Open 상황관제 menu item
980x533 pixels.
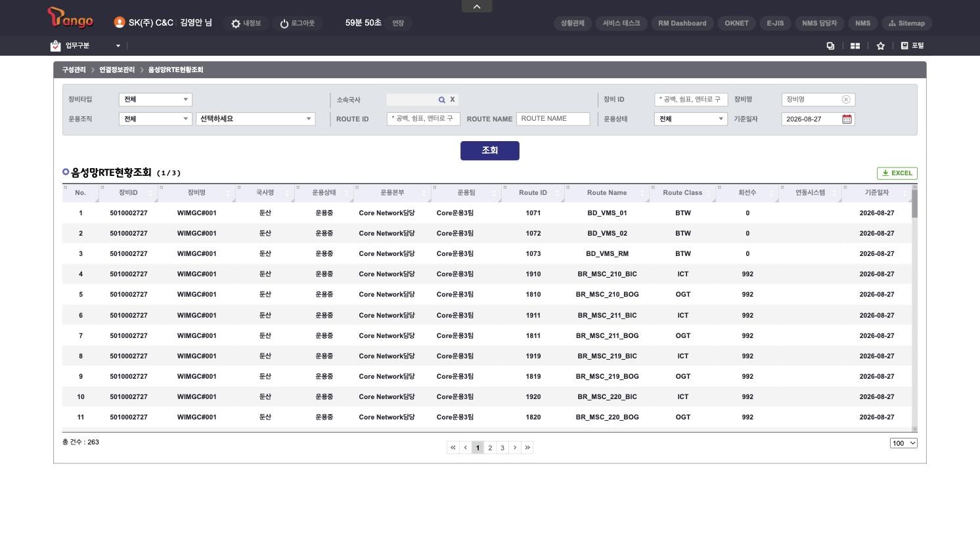(x=573, y=24)
